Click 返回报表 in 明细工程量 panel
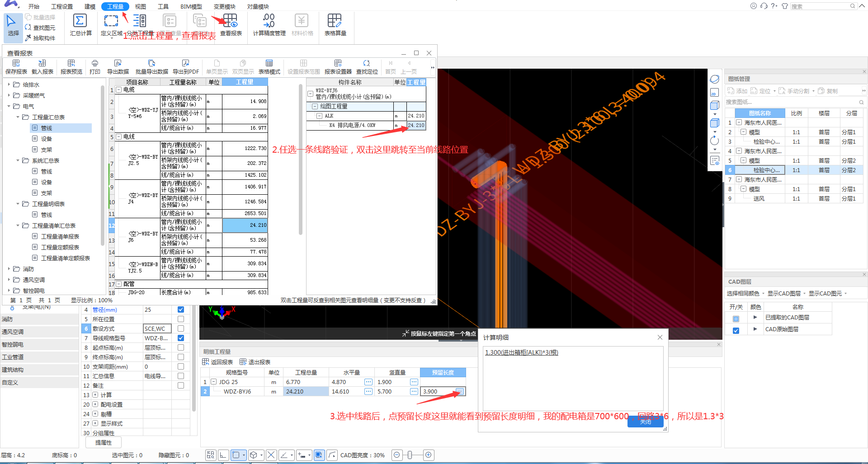Viewport: 868px width, 464px height. click(217, 362)
